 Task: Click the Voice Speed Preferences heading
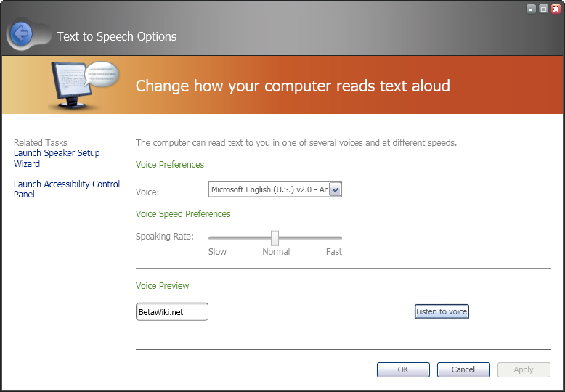(183, 214)
